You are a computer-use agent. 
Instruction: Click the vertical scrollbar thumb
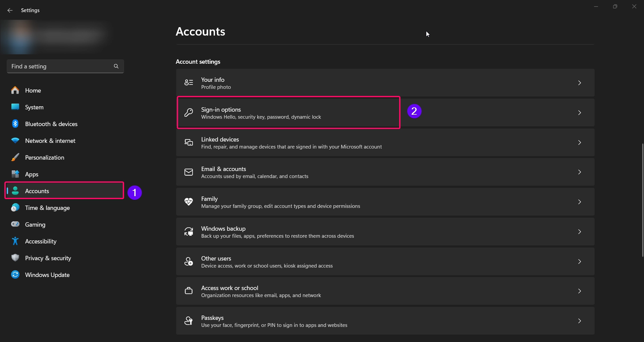[643, 200]
